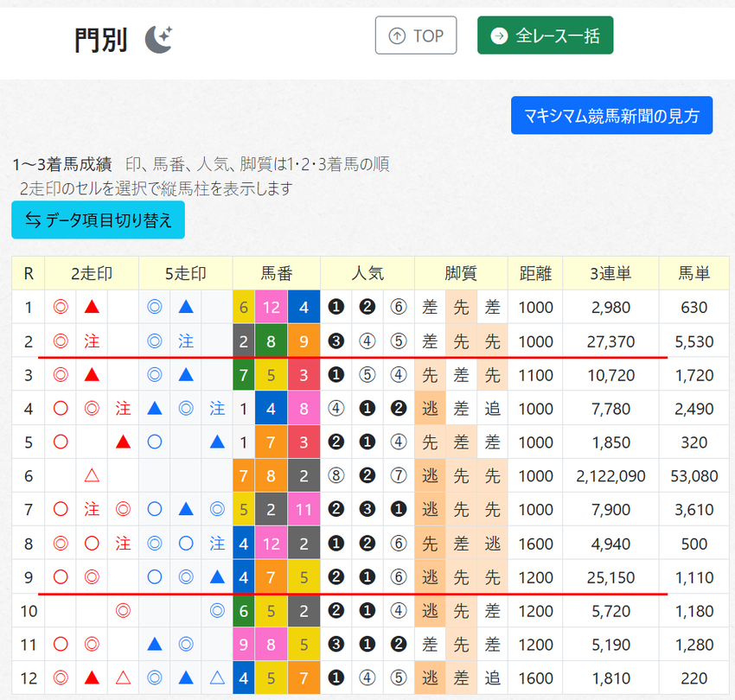Click race 11 pink horse number 9

point(244,644)
